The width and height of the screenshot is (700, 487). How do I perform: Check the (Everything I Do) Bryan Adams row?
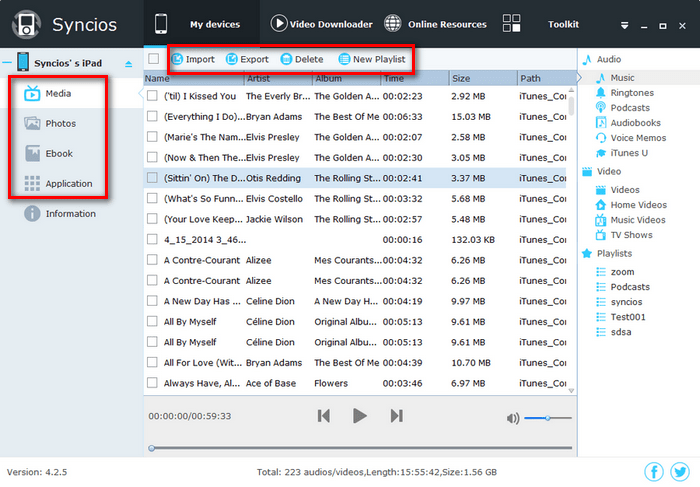152,116
